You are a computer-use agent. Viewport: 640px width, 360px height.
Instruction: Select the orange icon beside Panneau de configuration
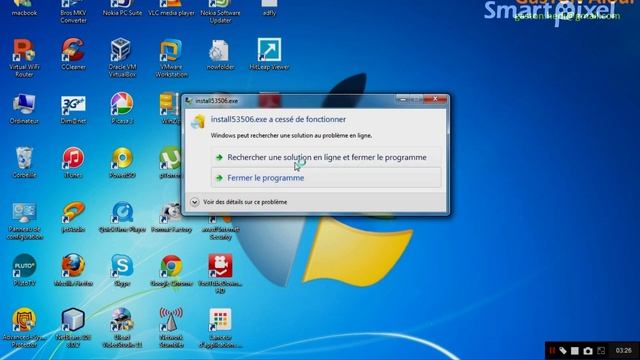(x=73, y=217)
